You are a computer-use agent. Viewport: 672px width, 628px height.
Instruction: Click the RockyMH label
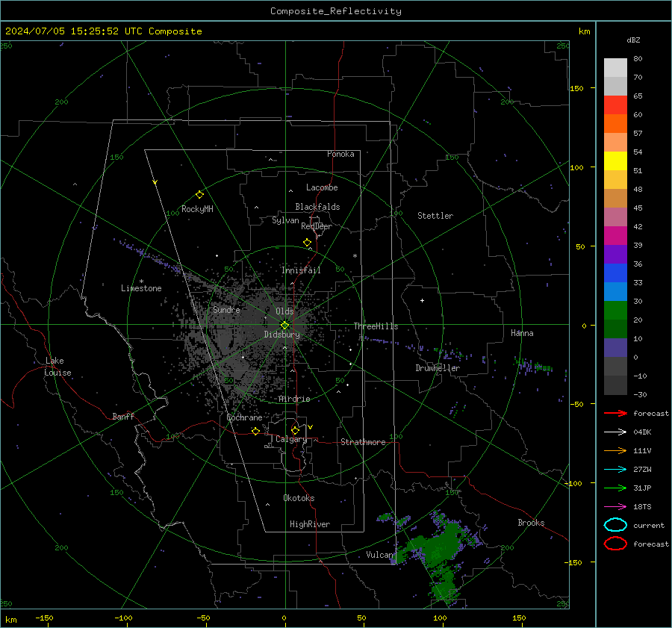coord(197,209)
